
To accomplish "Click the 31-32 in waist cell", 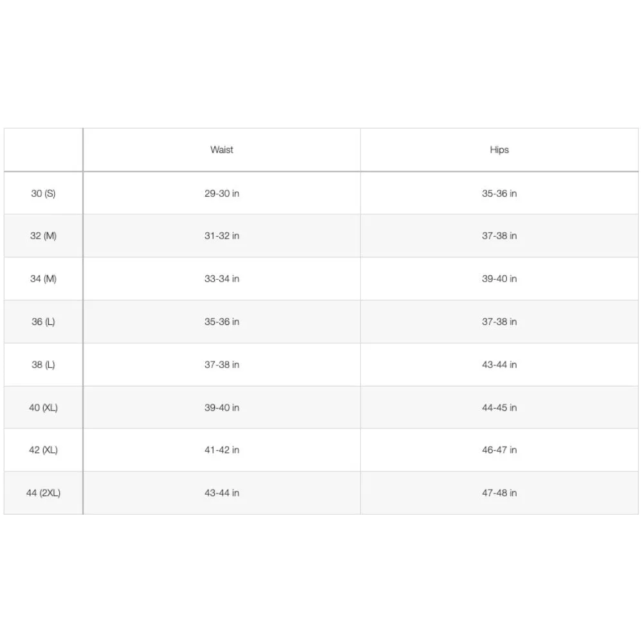I will point(221,235).
